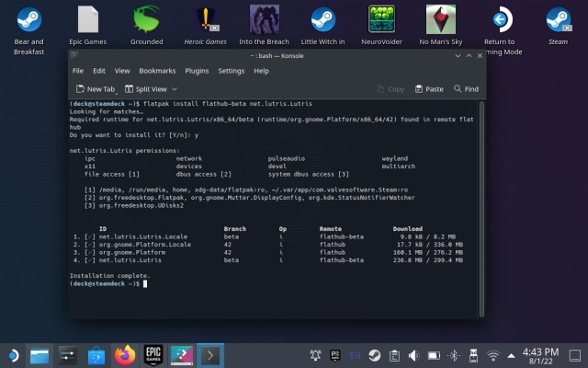Select Konsole in the taskbar
Image resolution: width=588 pixels, height=368 pixels.
pyautogui.click(x=210, y=355)
